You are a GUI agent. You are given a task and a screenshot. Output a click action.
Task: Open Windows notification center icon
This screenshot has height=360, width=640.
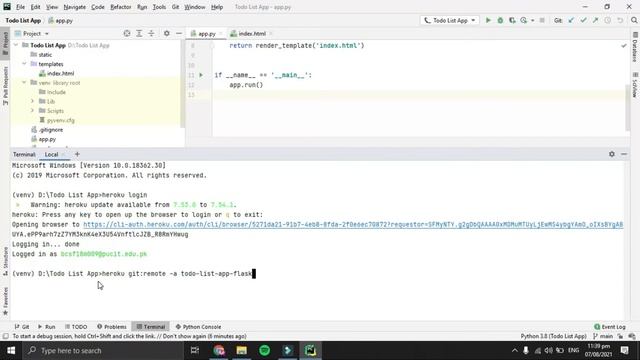pos(624,350)
